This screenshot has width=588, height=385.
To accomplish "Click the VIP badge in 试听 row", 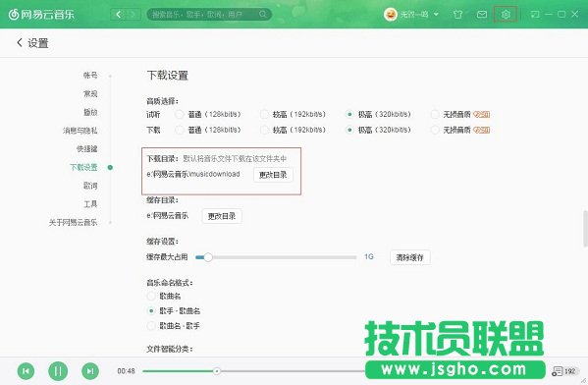I will pyautogui.click(x=482, y=115).
